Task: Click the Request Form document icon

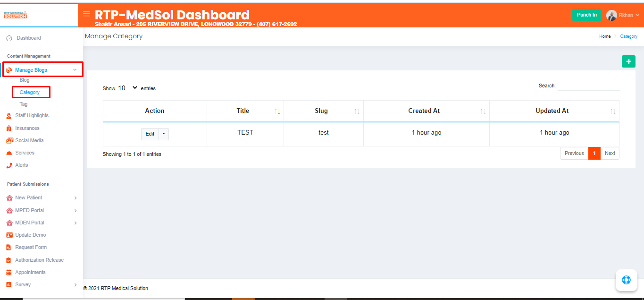Action: [9, 248]
